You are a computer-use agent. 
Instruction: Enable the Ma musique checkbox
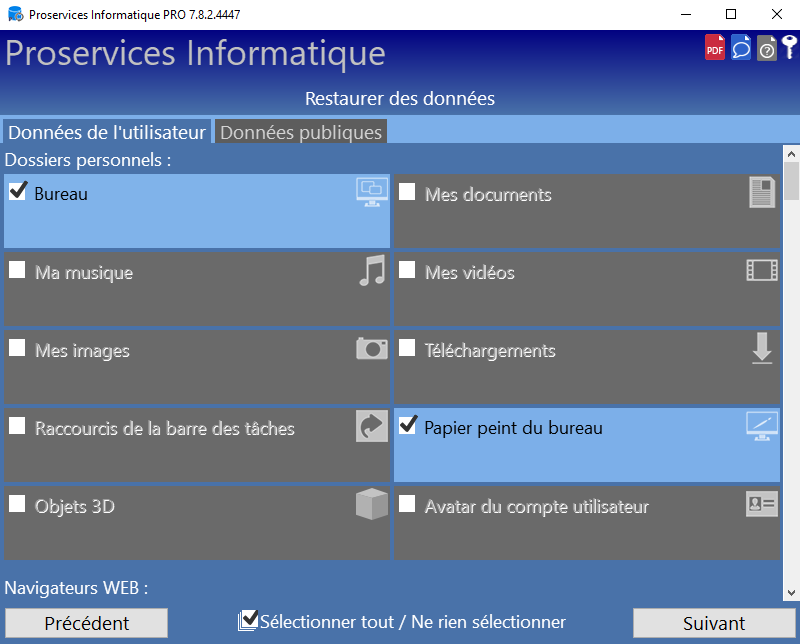pyautogui.click(x=17, y=270)
